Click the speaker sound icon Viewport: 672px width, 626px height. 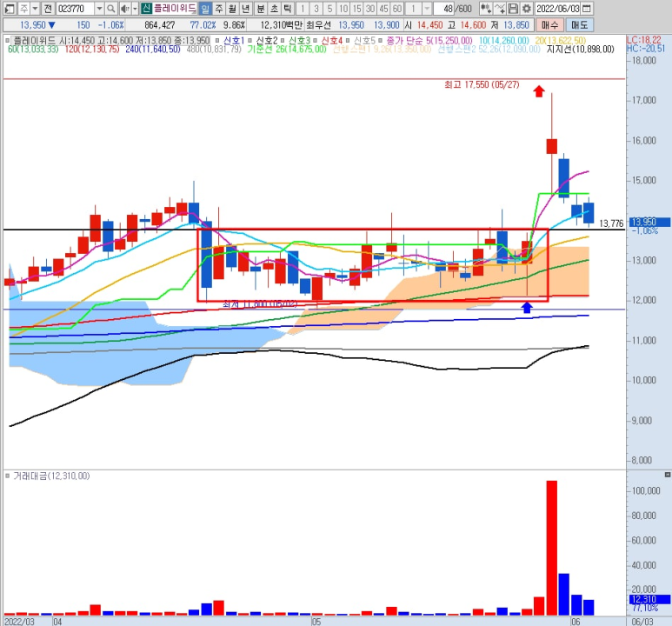coord(124,8)
